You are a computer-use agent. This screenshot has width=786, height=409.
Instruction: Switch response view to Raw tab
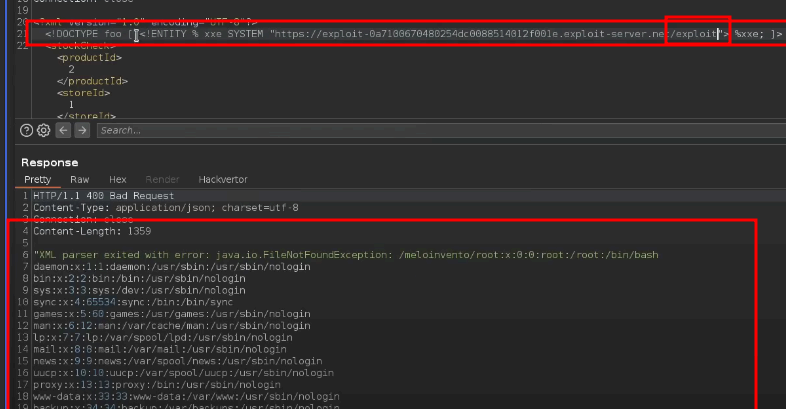[80, 179]
